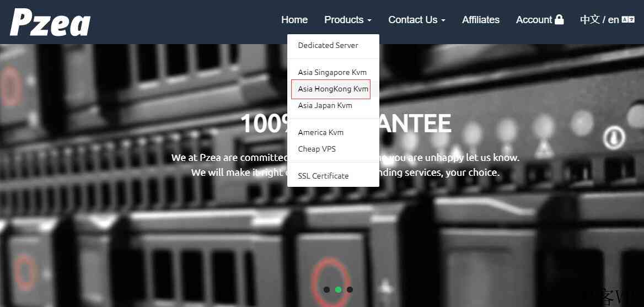Viewport: 644px width, 307px height.
Task: Select Cheap VPS menu entry
Action: 316,149
